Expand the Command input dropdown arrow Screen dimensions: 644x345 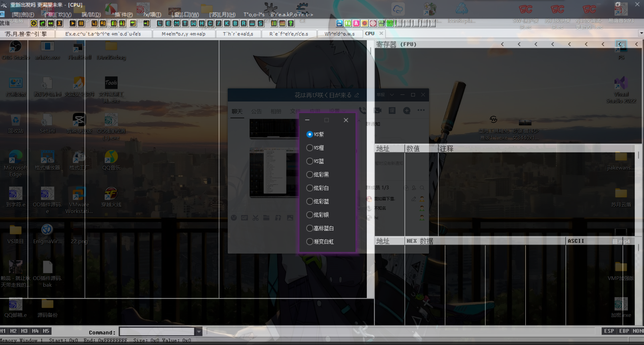click(x=199, y=332)
